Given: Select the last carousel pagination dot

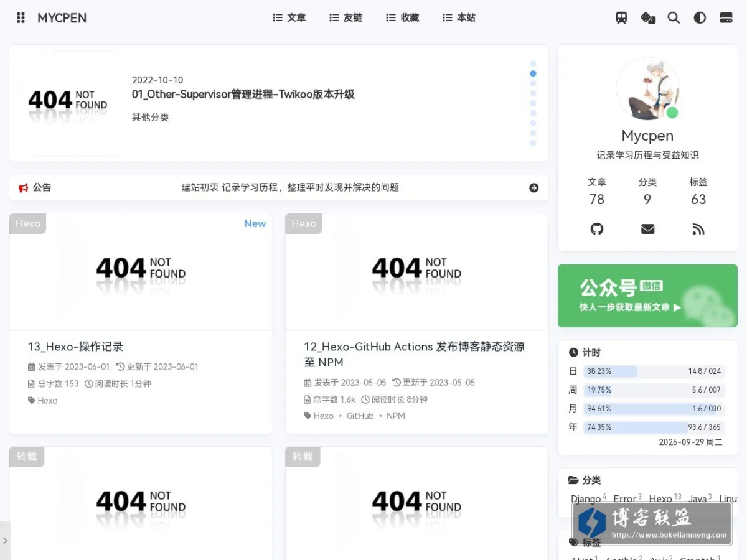Looking at the screenshot, I should [533, 143].
